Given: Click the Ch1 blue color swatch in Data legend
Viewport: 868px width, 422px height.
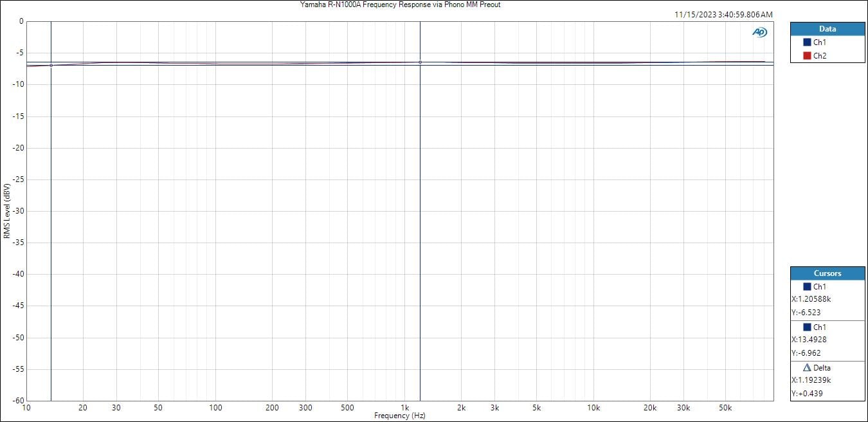Looking at the screenshot, I should tap(807, 42).
